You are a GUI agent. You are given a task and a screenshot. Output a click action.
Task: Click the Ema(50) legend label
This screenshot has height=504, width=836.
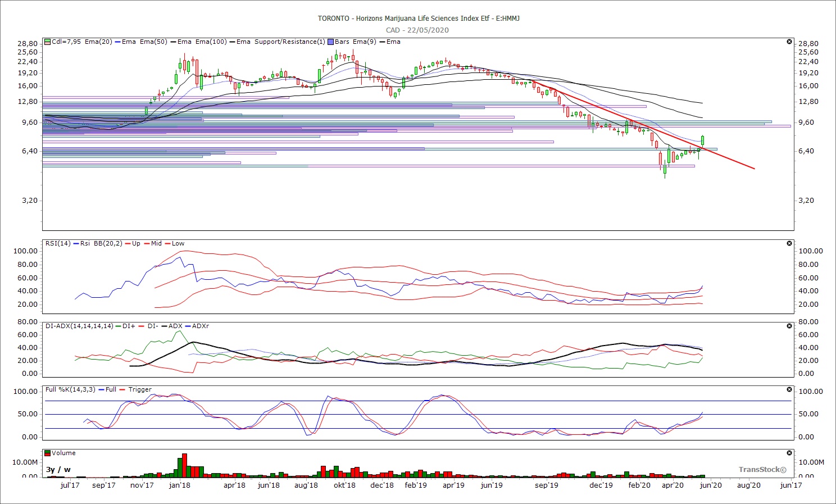click(153, 42)
